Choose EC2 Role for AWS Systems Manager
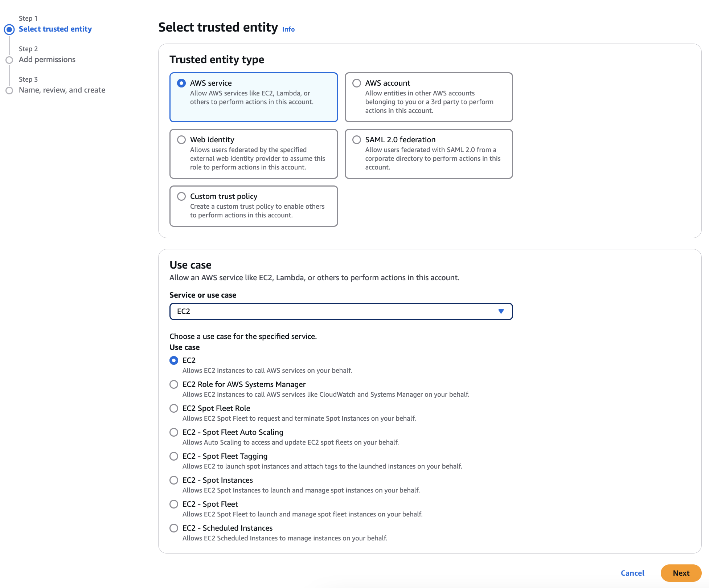The height and width of the screenshot is (588, 709). 174,384
